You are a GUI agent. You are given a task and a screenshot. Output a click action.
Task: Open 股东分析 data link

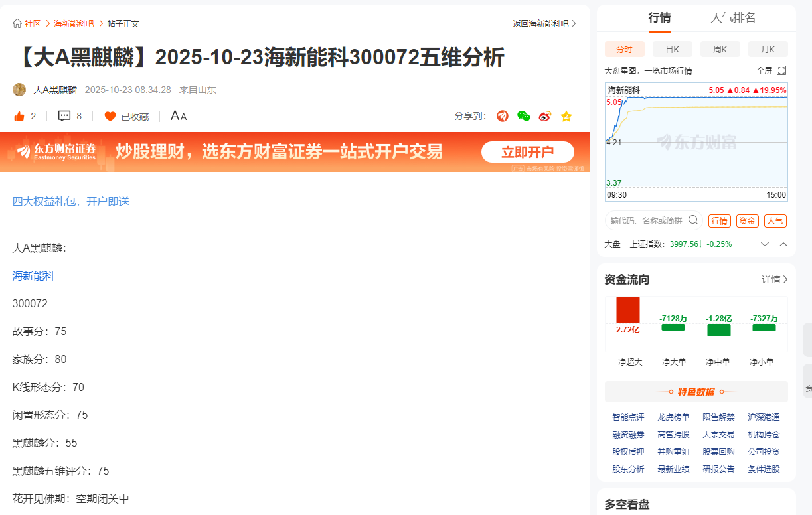(x=628, y=469)
